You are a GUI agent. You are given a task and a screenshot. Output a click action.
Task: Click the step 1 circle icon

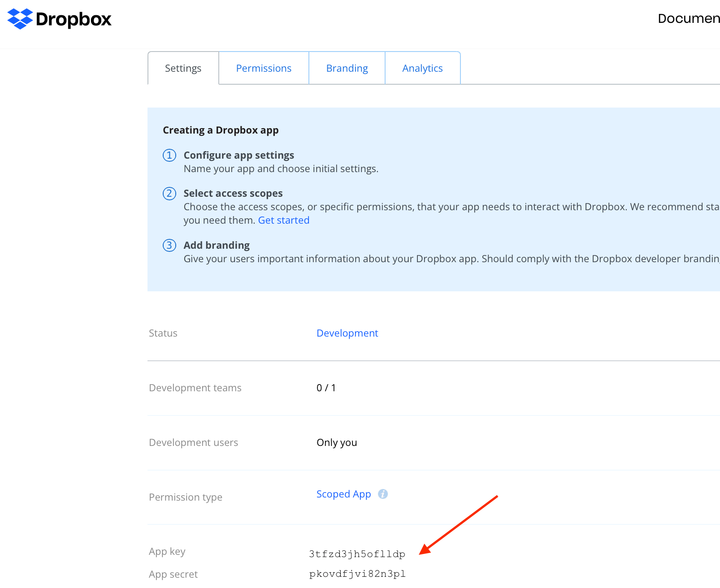[169, 156]
